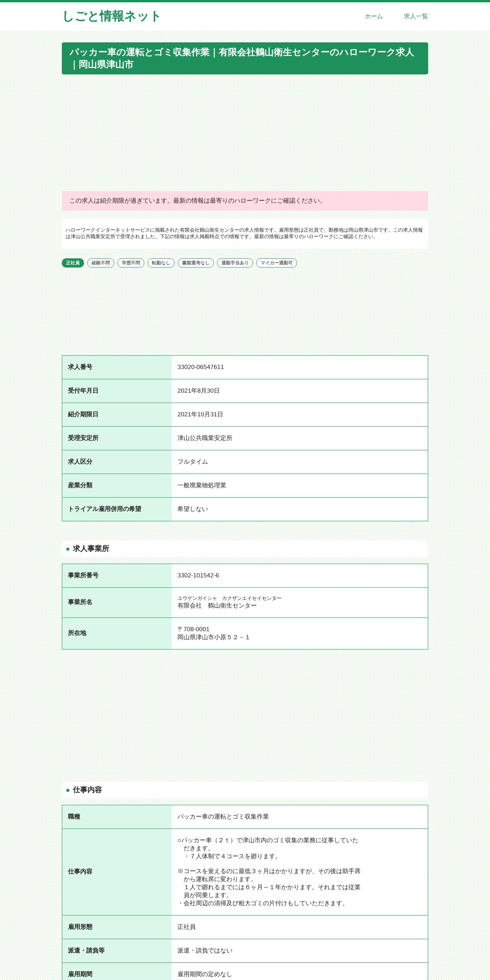
Task: Click the 求人区分 row label
Action: 80,462
